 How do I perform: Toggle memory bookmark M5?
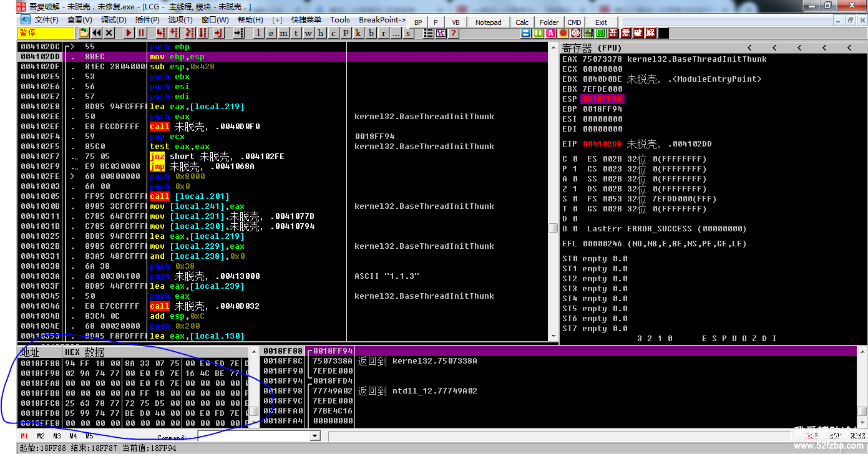click(x=89, y=436)
